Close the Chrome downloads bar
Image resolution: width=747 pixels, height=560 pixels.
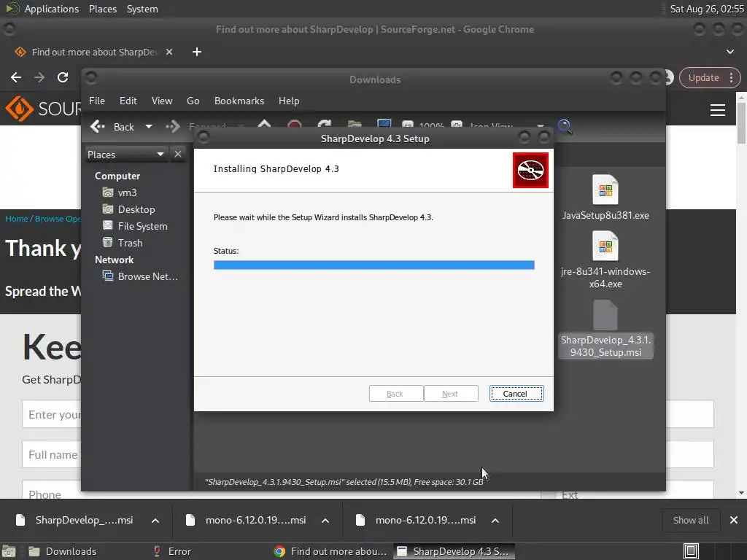734,520
